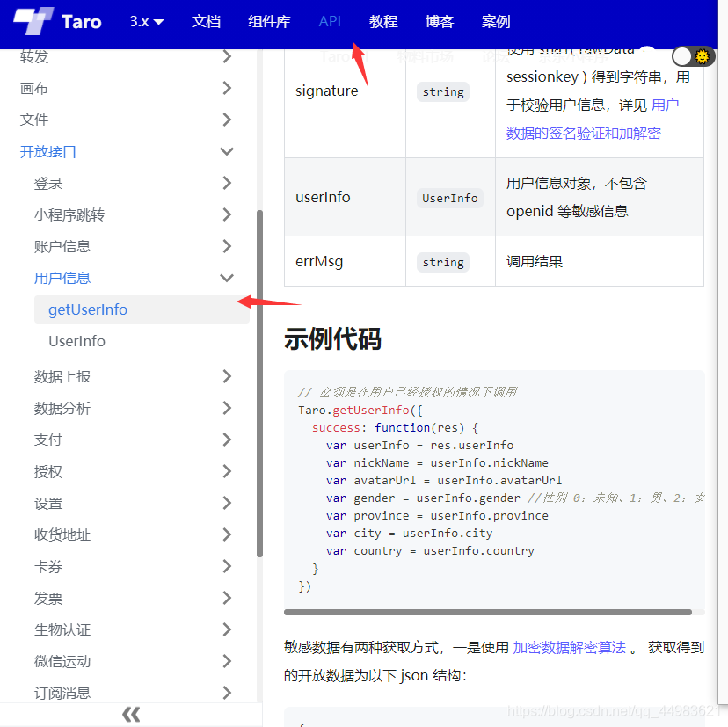Open the 教程 page
Viewport: 728px width, 727px height.
tap(383, 21)
